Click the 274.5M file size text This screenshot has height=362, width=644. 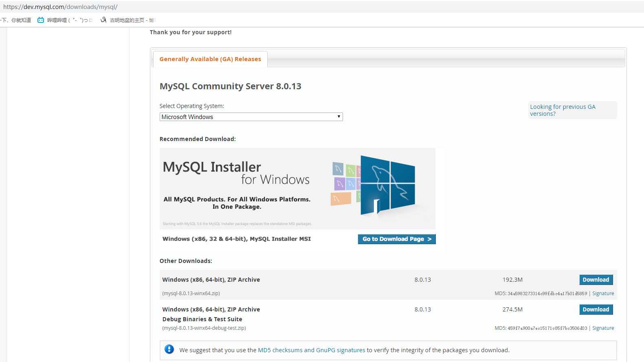pos(512,309)
